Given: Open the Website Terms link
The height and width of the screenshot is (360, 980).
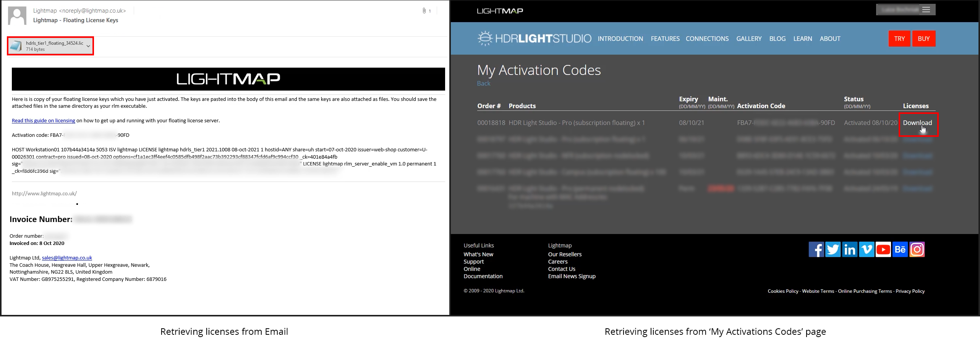Looking at the screenshot, I should 818,291.
